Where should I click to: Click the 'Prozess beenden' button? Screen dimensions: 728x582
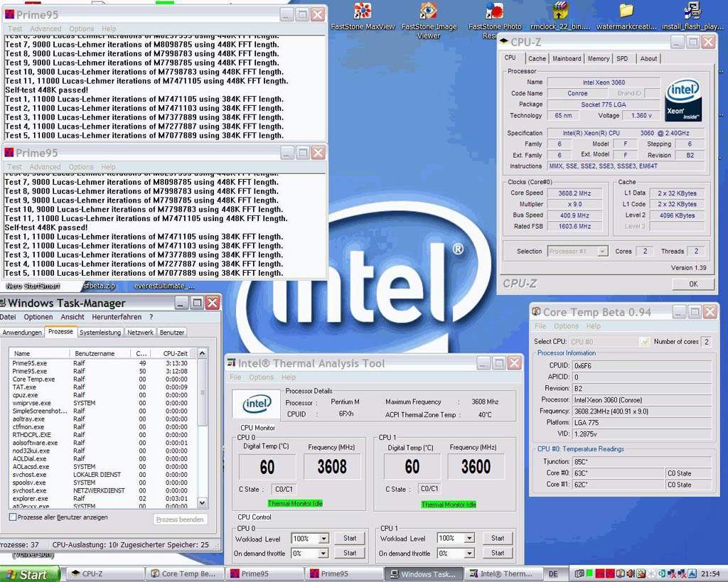[x=180, y=519]
